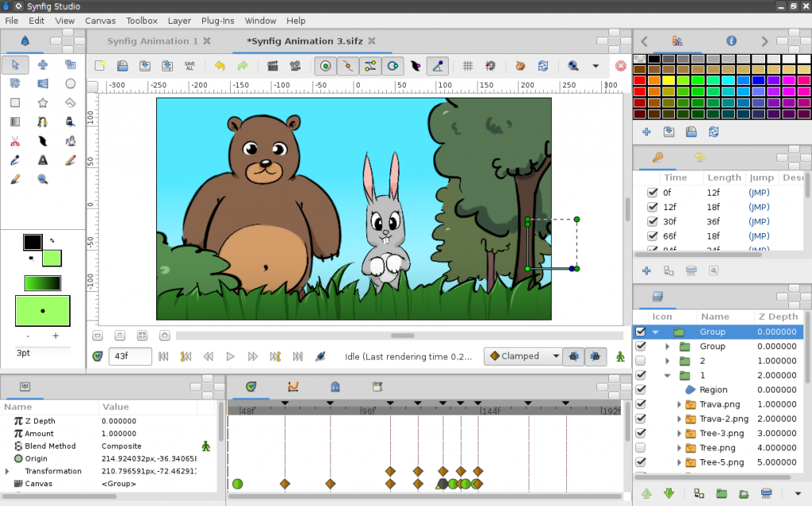Switch to the Synfig Animation 1 tab
The image size is (812, 506).
(151, 40)
